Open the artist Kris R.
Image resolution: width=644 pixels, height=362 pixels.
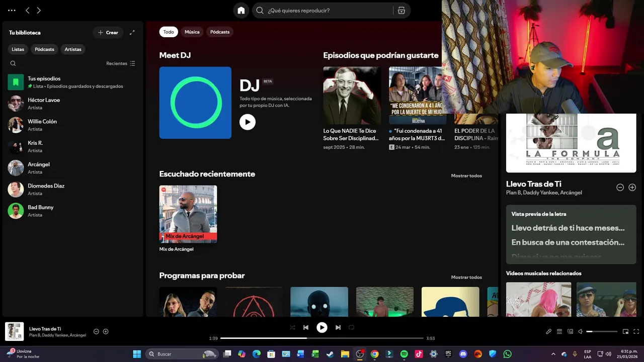pos(73,146)
